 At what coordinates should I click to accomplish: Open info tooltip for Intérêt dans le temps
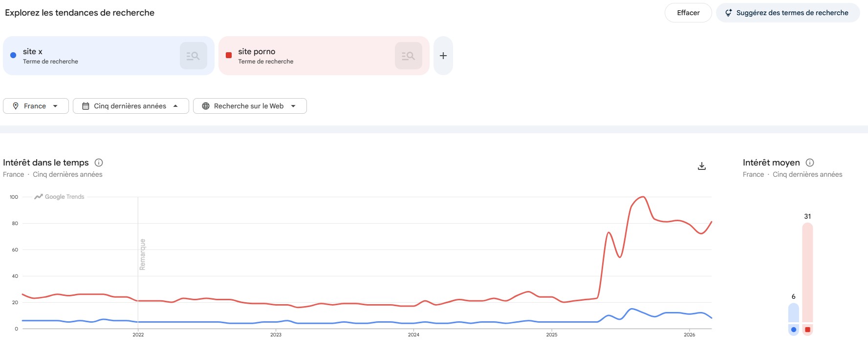coord(99,163)
